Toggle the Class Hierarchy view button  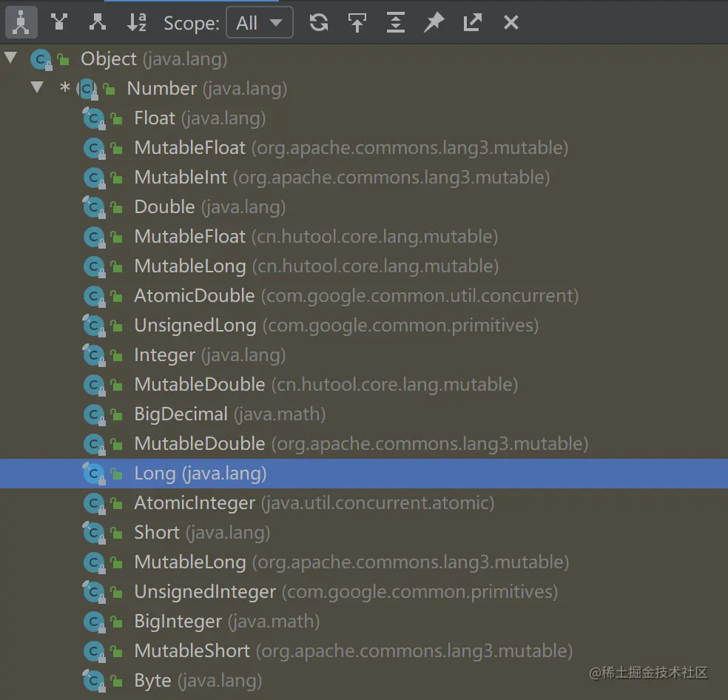pyautogui.click(x=21, y=22)
